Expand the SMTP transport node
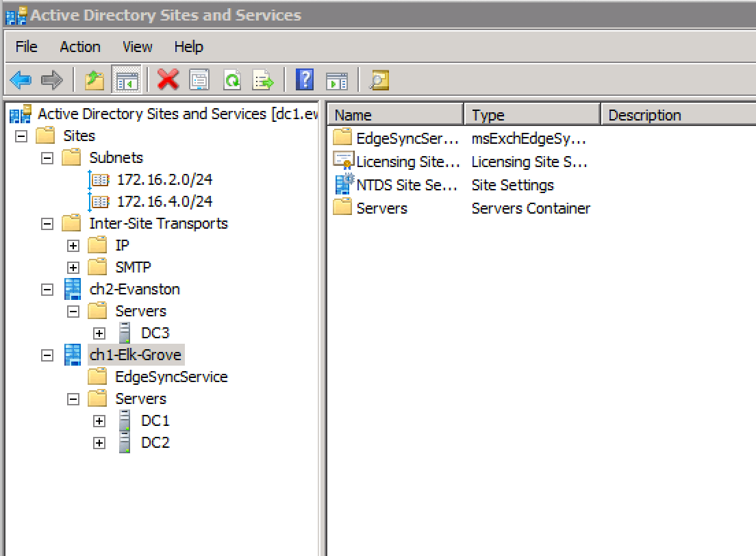756x556 pixels. coord(73,268)
